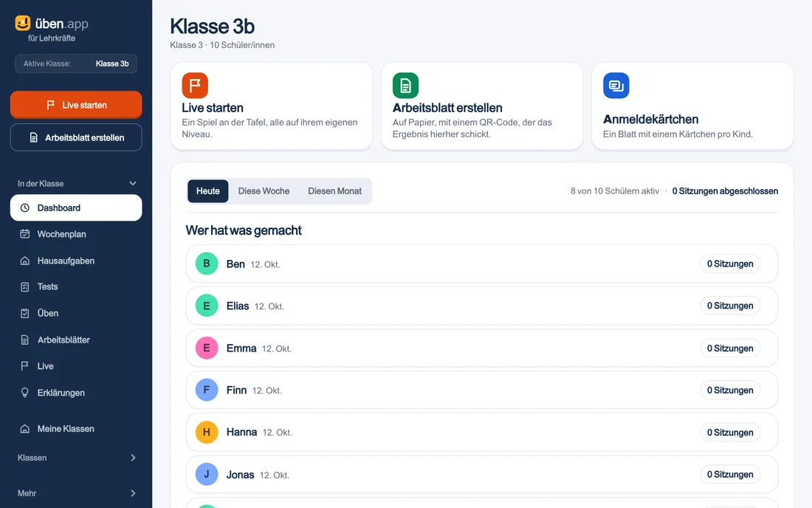Click the blue Anmeldekärtchen card icon
Image resolution: width=812 pixels, height=508 pixels.
[616, 86]
